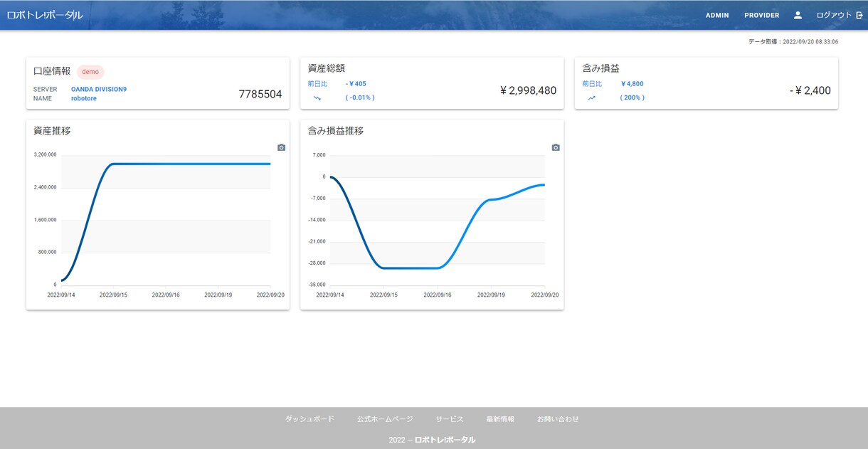Open ダッシュボード footer link
This screenshot has width=868, height=449.
pos(309,419)
